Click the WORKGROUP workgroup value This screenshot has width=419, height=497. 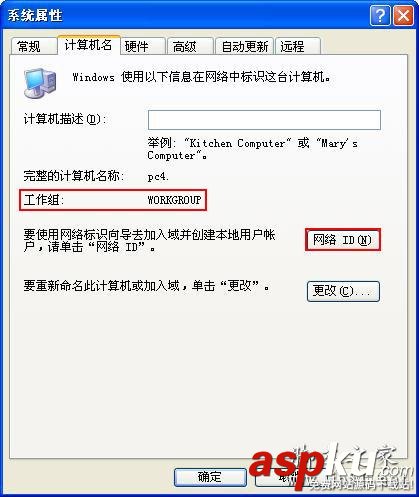[x=174, y=200]
